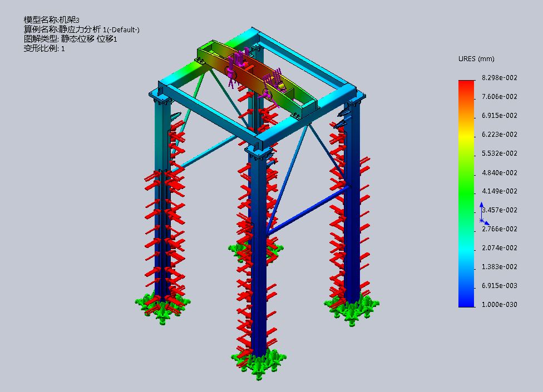543x392 pixels.
Task: Click the minimum legend value 1.000e-030
Action: click(500, 305)
